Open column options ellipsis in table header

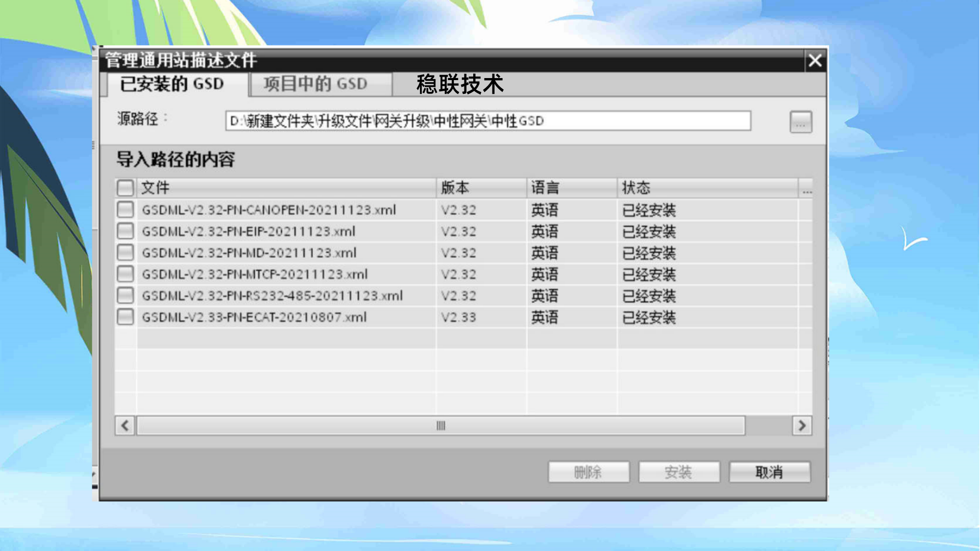click(x=806, y=189)
